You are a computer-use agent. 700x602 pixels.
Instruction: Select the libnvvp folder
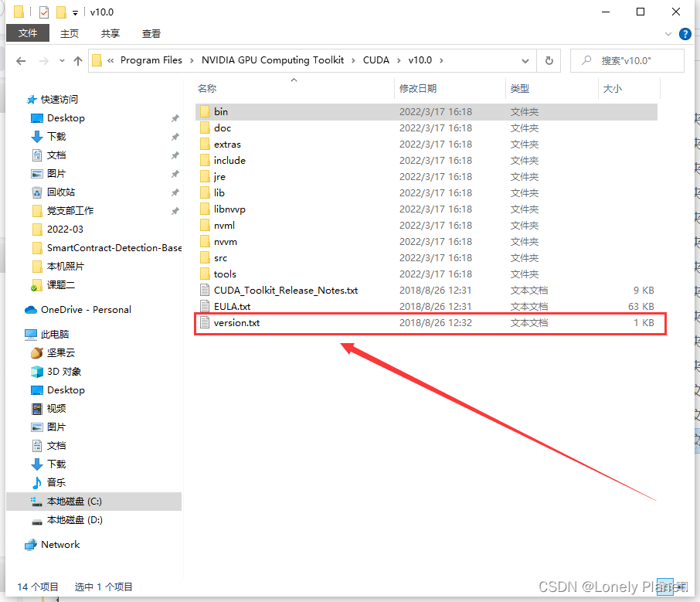point(426,209)
